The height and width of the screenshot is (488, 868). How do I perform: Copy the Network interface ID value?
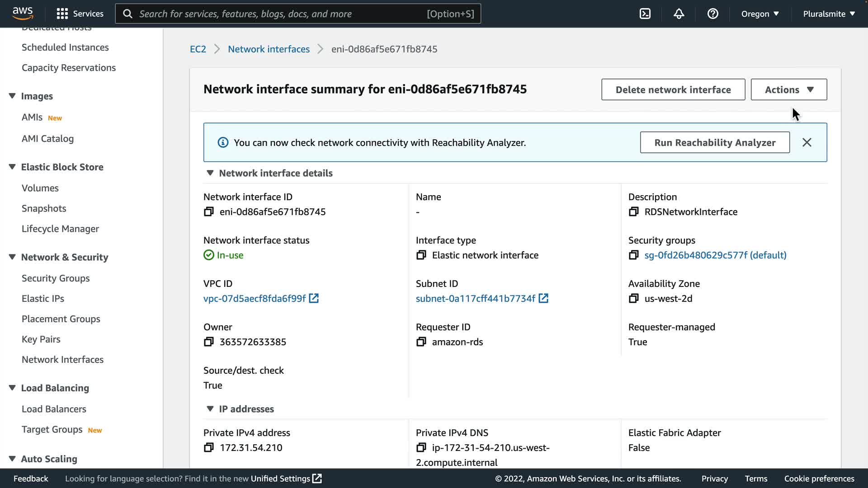coord(208,211)
